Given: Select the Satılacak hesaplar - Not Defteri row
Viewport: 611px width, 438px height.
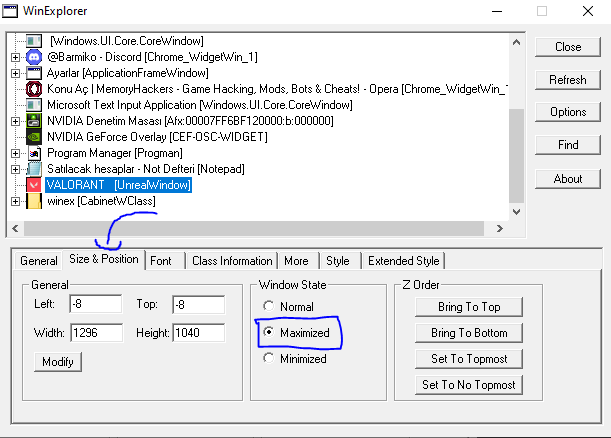Looking at the screenshot, I should click(146, 169).
